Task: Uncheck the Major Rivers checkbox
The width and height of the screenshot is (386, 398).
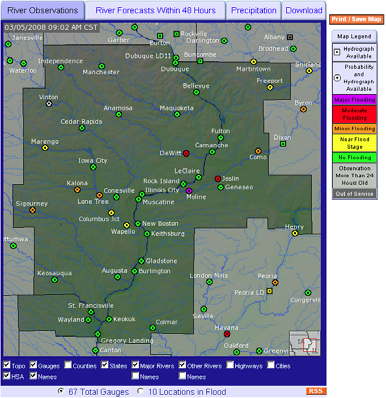Action: 135,365
